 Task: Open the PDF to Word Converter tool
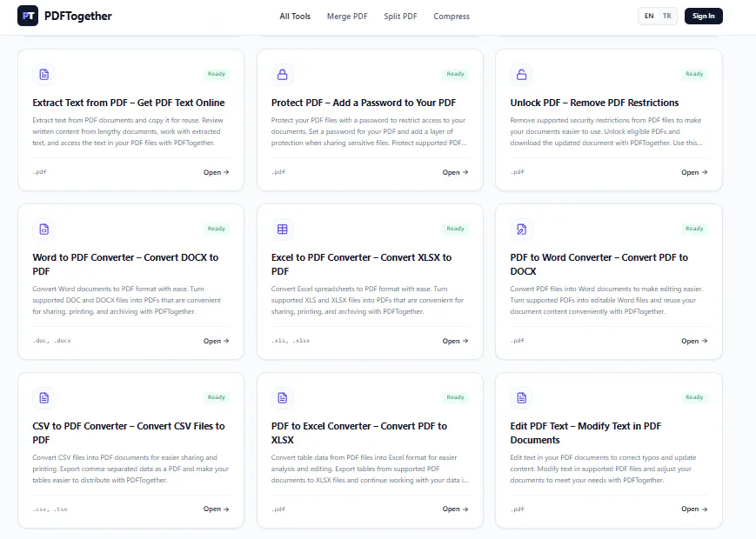(694, 341)
